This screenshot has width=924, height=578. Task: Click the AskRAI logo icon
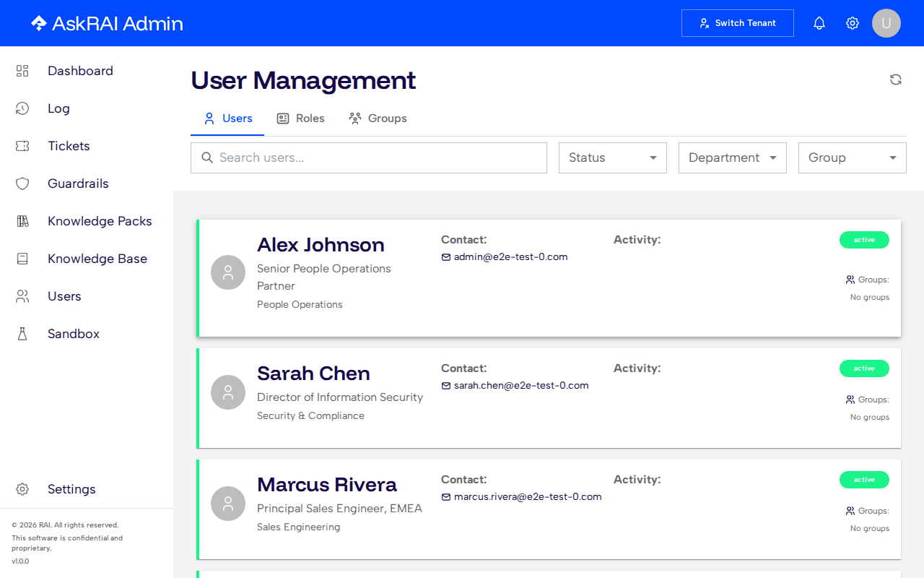click(38, 23)
